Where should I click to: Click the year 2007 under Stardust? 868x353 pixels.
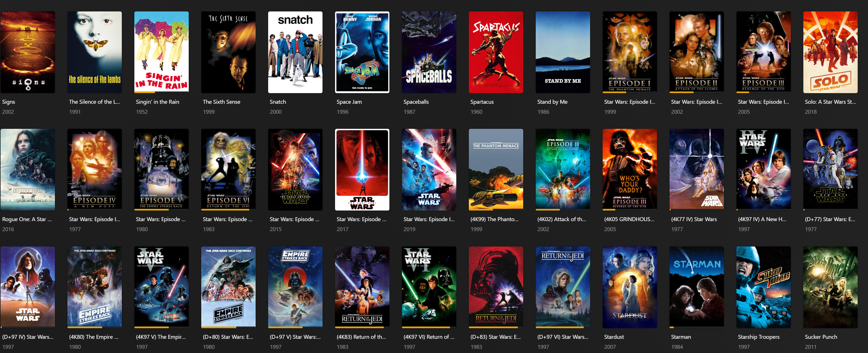(610, 347)
